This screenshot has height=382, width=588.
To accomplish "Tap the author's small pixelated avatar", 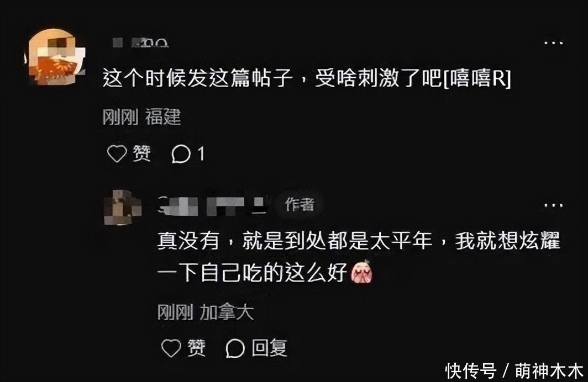I will (x=122, y=207).
